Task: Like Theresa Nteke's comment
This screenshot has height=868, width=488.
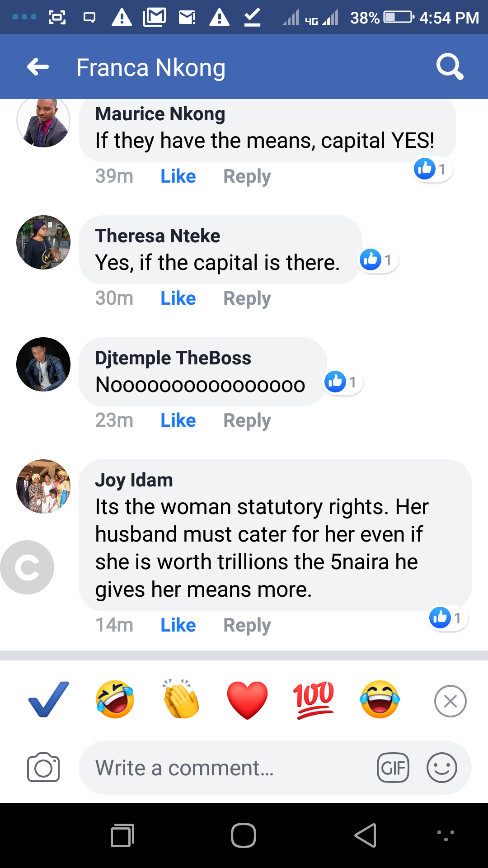Action: pos(178,298)
